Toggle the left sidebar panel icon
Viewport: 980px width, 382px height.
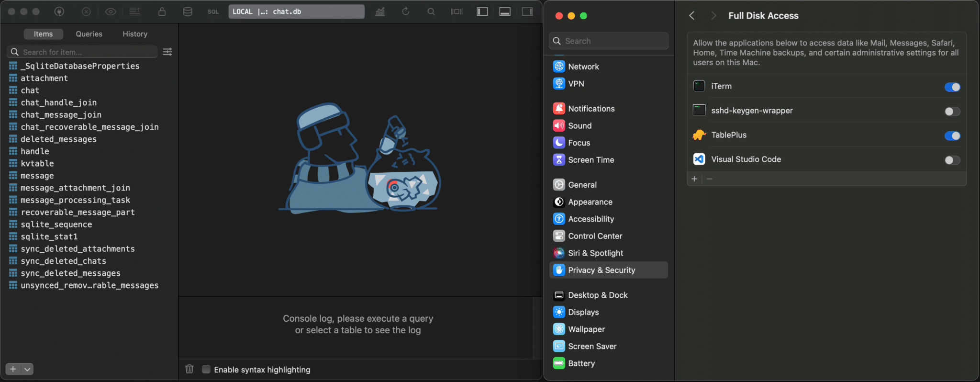click(x=482, y=11)
